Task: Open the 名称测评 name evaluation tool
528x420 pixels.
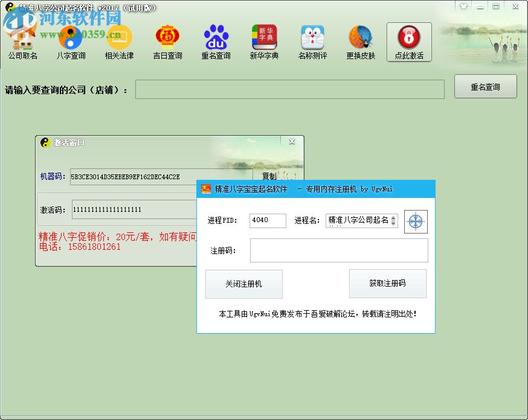Action: [x=312, y=41]
